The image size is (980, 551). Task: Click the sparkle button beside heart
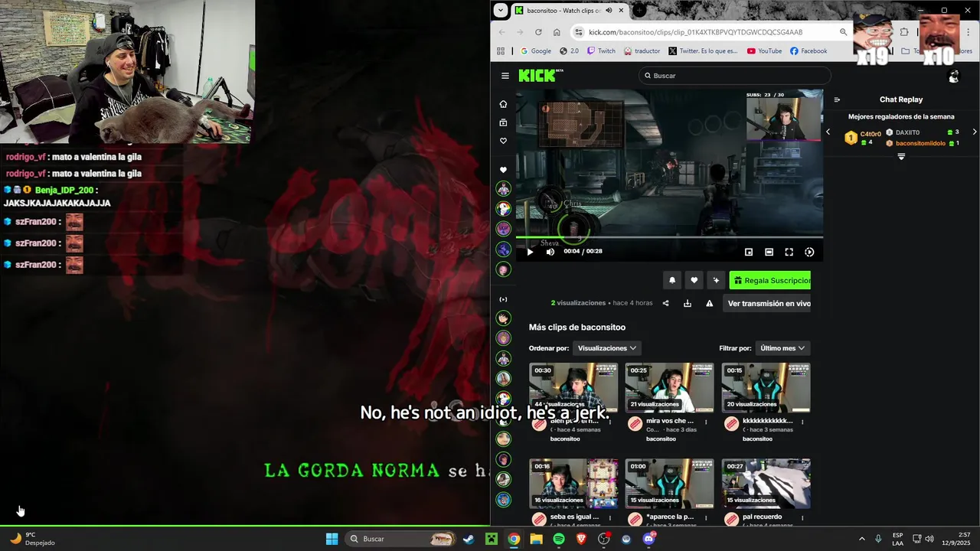click(x=716, y=281)
